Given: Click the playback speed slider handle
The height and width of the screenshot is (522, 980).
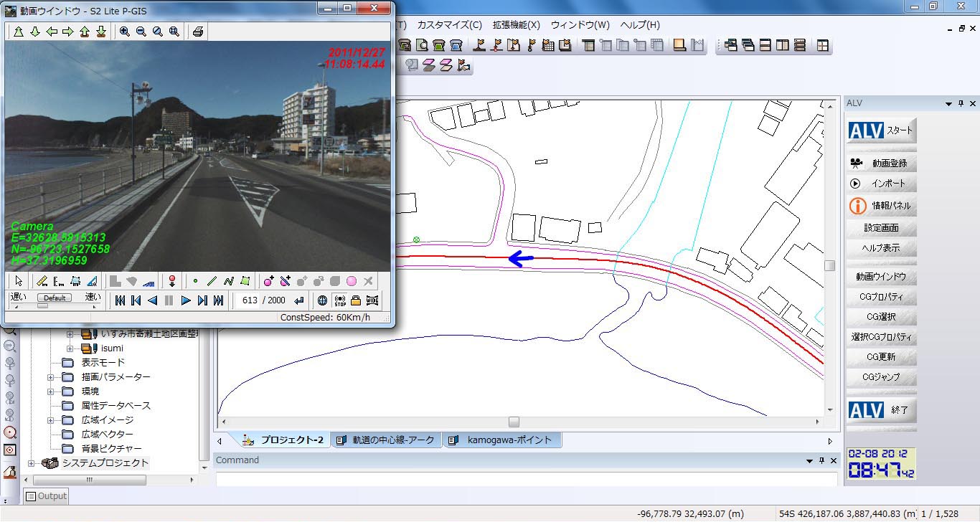Looking at the screenshot, I should pyautogui.click(x=43, y=306).
